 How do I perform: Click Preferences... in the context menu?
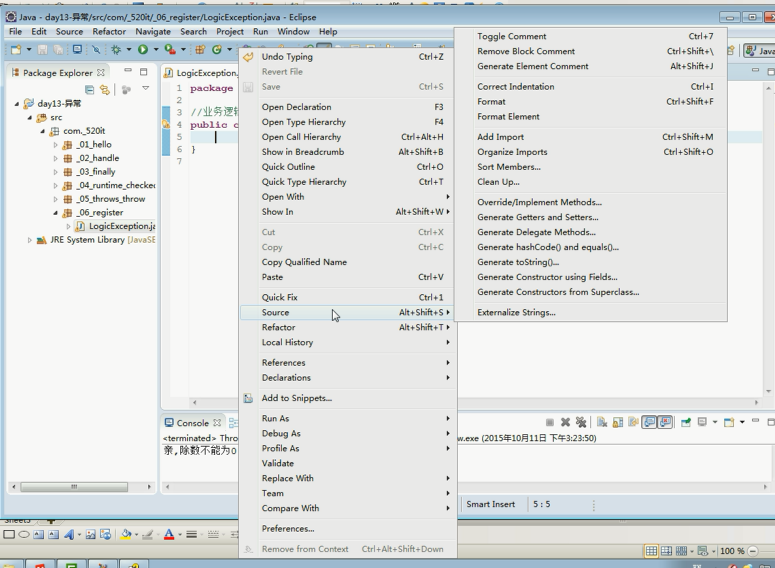tap(288, 529)
